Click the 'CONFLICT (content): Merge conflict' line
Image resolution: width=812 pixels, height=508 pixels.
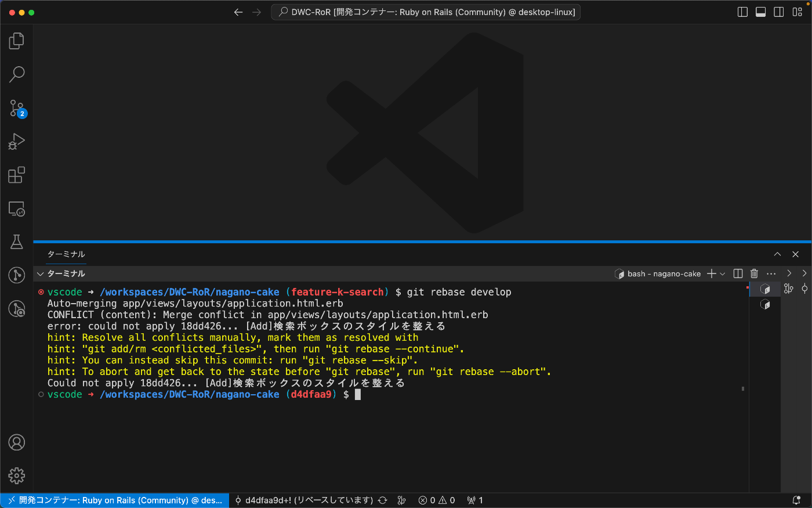coord(268,315)
